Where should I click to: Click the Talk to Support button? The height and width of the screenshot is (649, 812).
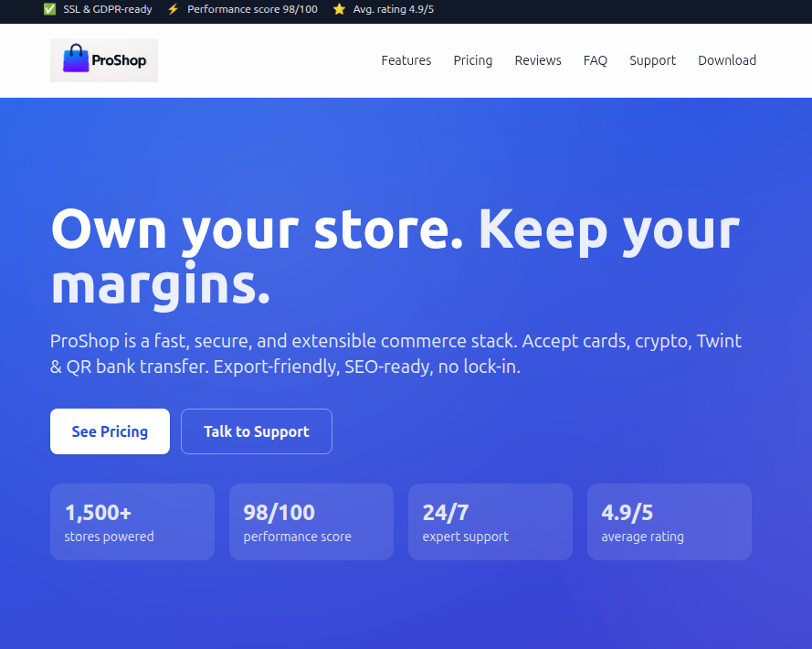256,431
